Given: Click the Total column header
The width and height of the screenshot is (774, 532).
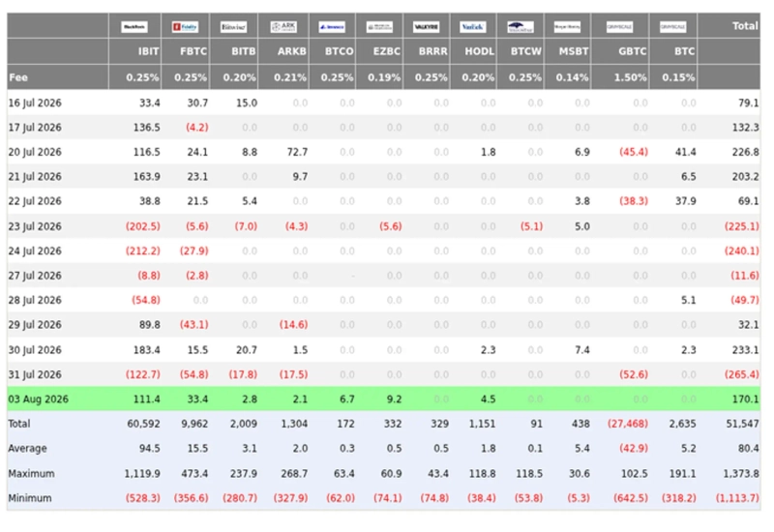Looking at the screenshot, I should [744, 26].
